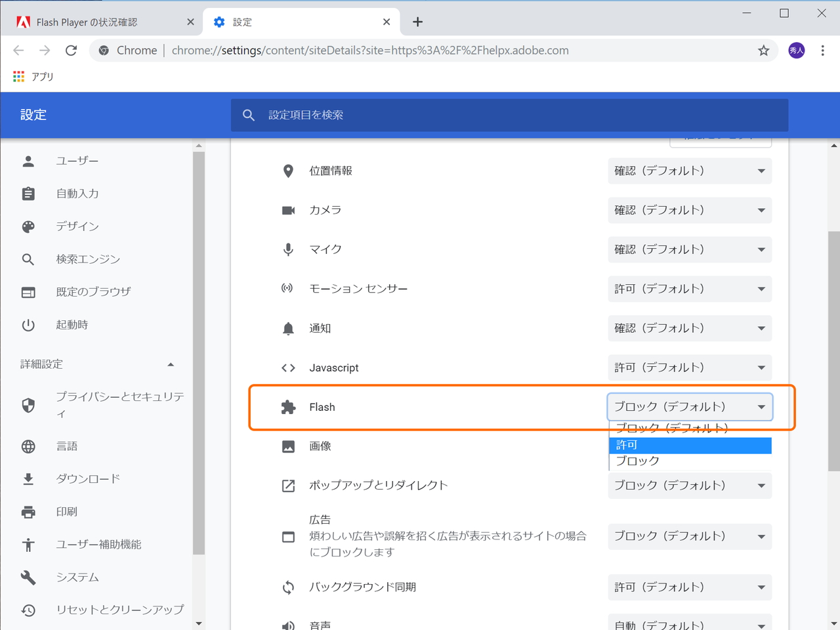840x630 pixels.
Task: Click the bookmark star in the address bar
Action: pos(763,50)
